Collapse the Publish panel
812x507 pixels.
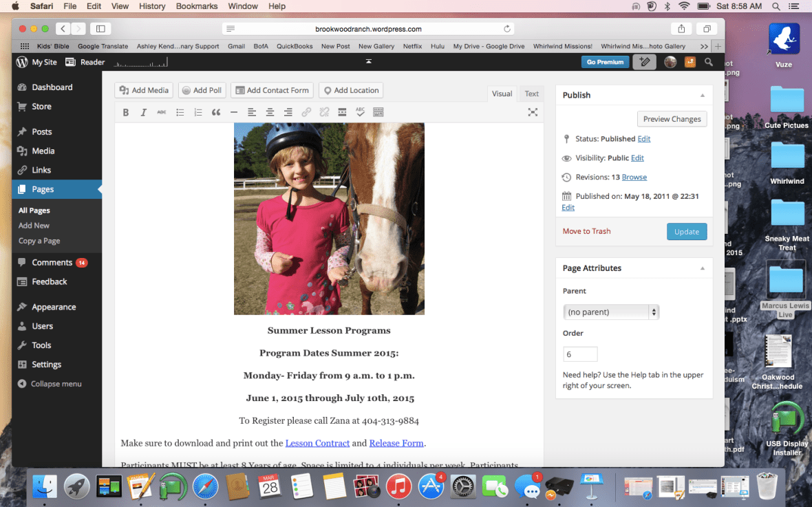coord(702,96)
